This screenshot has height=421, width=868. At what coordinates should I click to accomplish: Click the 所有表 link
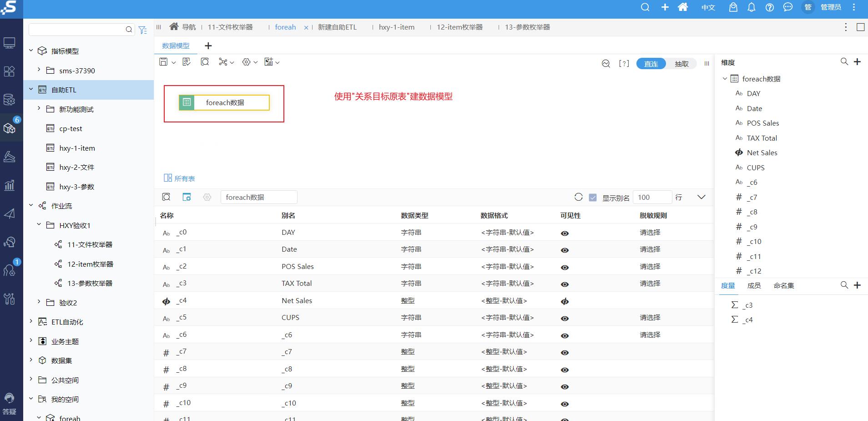[180, 178]
